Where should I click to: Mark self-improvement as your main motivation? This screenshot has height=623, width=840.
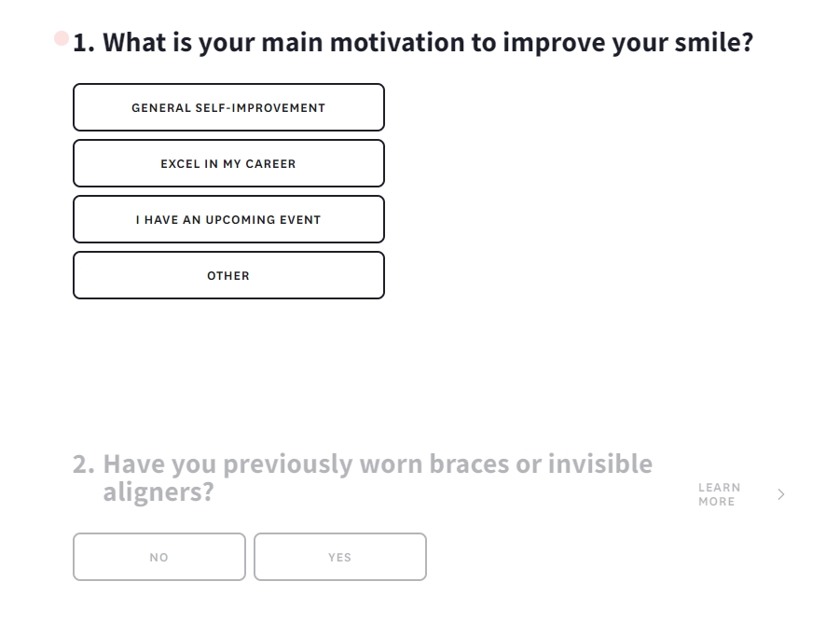click(228, 107)
